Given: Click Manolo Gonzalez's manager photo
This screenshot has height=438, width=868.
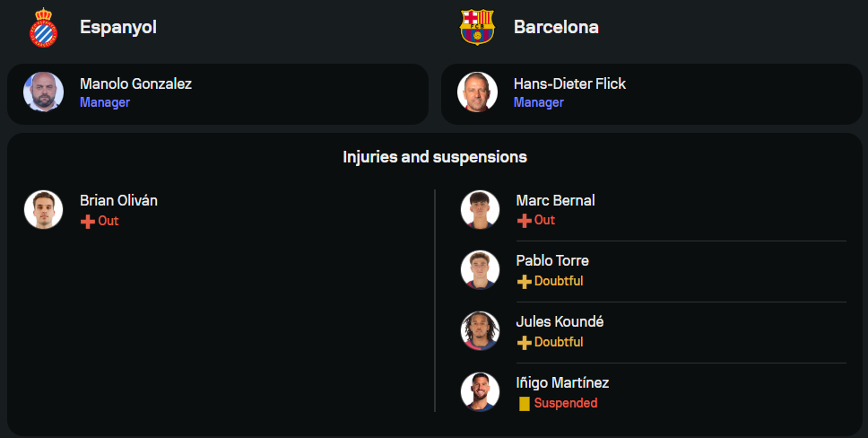Looking at the screenshot, I should (x=43, y=92).
